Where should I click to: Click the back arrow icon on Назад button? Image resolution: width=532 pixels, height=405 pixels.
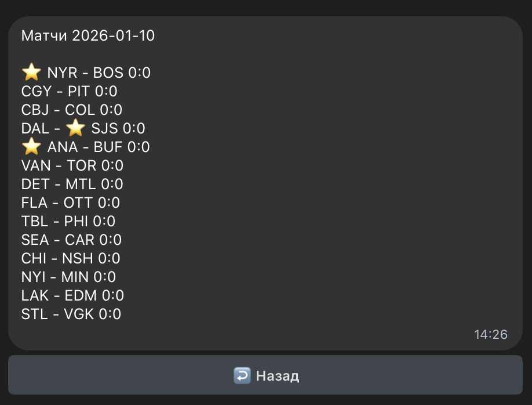(x=242, y=375)
